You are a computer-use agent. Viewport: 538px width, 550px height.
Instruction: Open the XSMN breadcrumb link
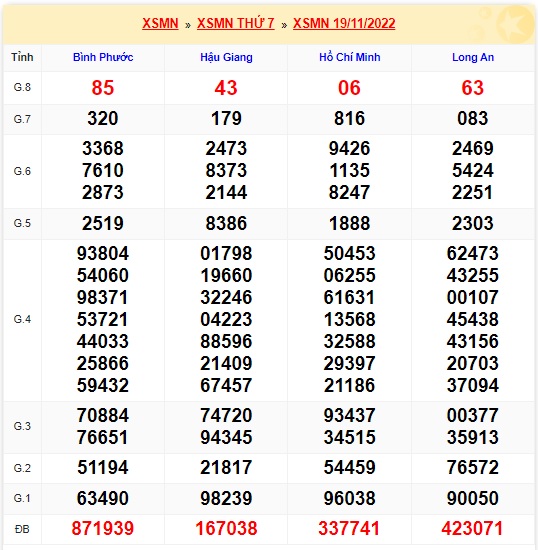click(x=160, y=24)
